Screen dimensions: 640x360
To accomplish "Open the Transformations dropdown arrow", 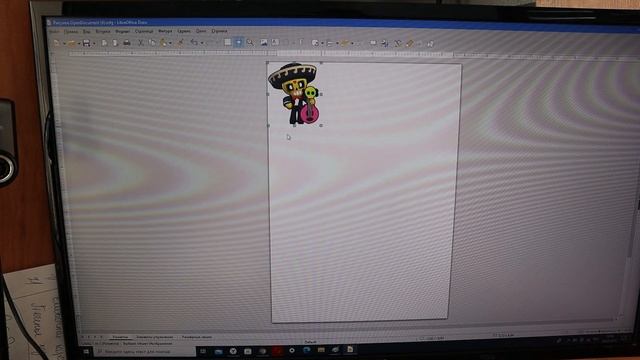I will coord(322,43).
